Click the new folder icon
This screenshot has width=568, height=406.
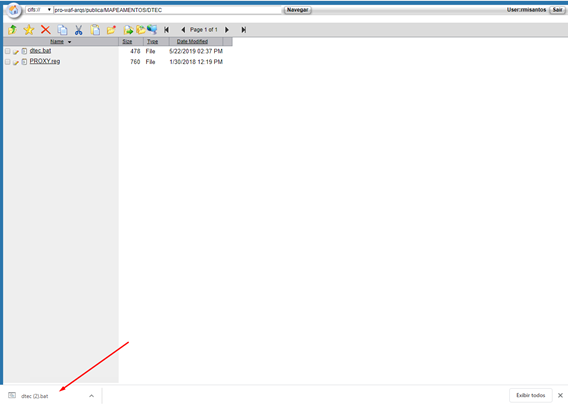point(112,30)
